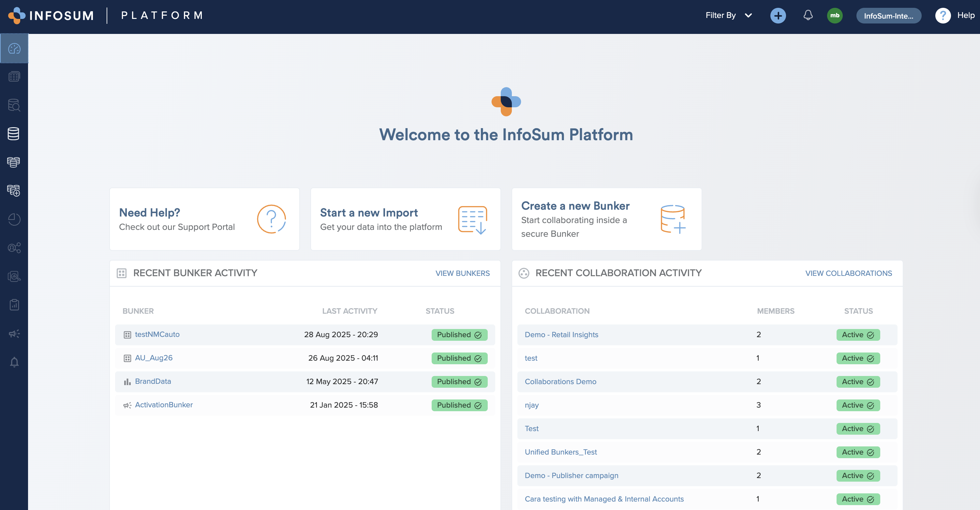Open the sidebar single database bunkers icon
This screenshot has width=980, height=510.
point(13,134)
